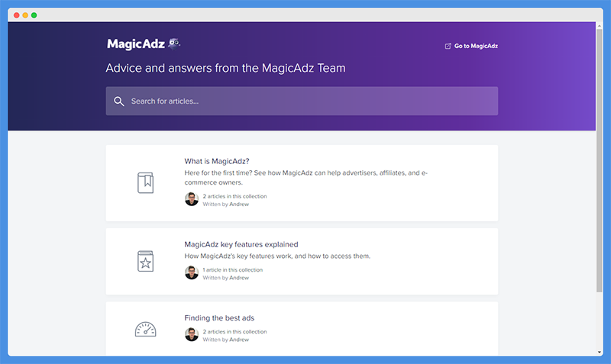This screenshot has width=611, height=364.
Task: Click Written by Andrew in What is MagicAdz card
Action: 225,204
